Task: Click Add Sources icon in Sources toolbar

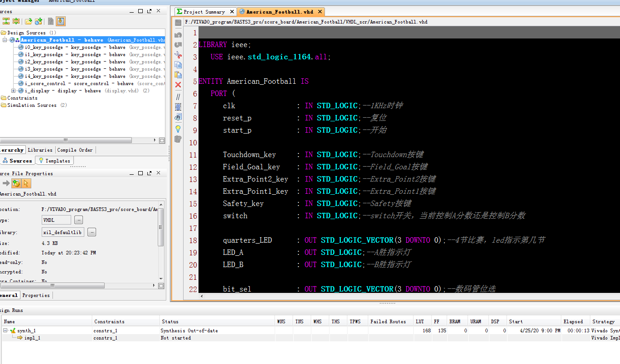Action: click(39, 21)
